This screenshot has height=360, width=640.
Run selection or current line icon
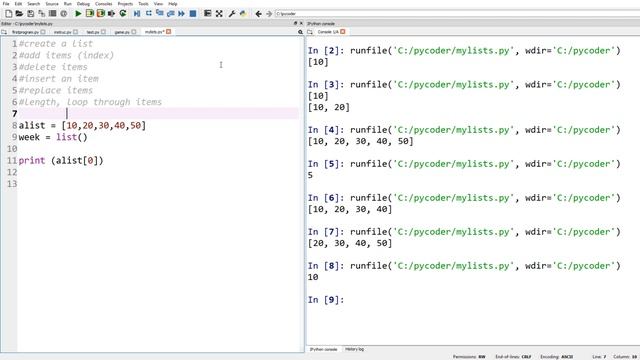(x=111, y=13)
